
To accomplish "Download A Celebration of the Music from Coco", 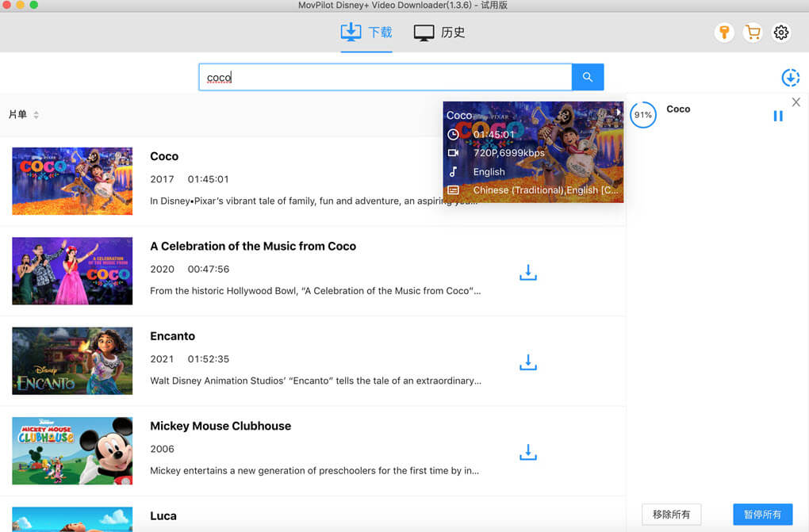I will click(x=527, y=273).
